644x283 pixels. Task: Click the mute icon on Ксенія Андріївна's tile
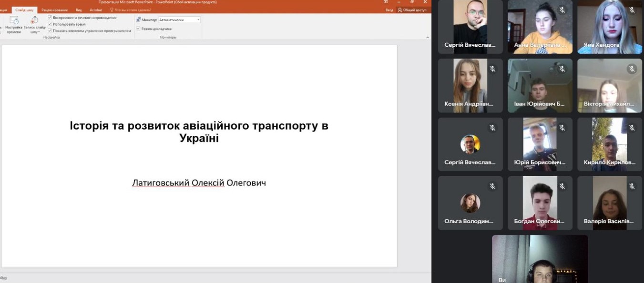click(492, 69)
